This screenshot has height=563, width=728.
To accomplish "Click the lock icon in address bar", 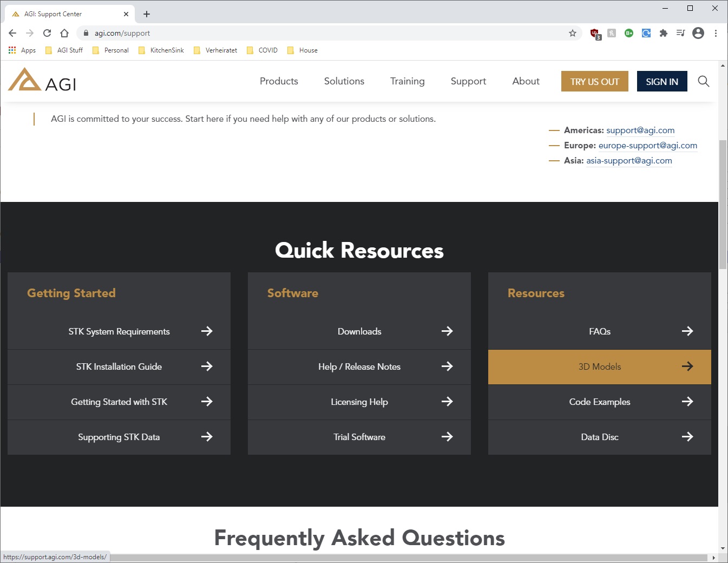I will click(86, 33).
